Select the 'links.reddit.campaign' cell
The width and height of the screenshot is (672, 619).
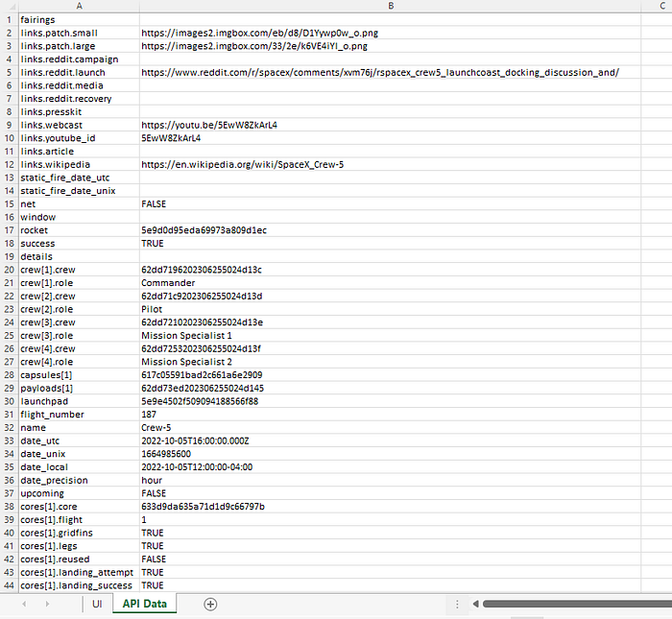[80, 60]
